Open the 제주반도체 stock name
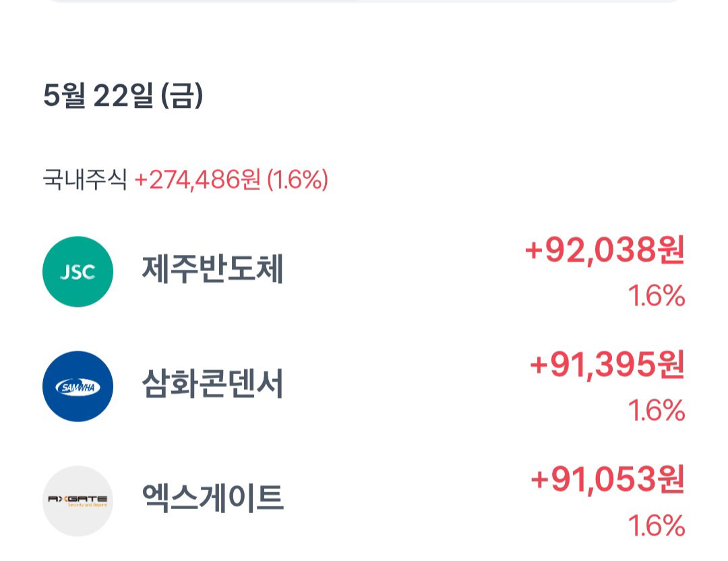The height and width of the screenshot is (561, 728). [x=212, y=269]
